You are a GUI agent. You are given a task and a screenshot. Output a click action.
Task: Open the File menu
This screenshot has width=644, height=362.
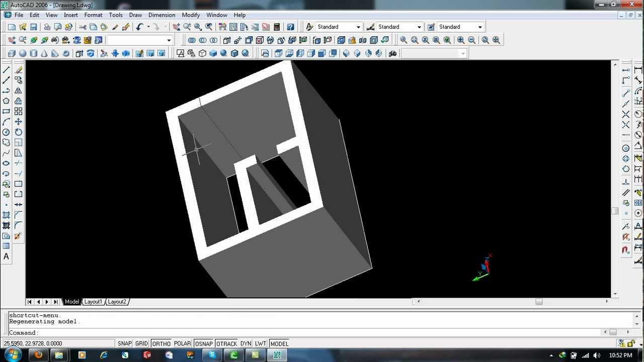(x=19, y=15)
